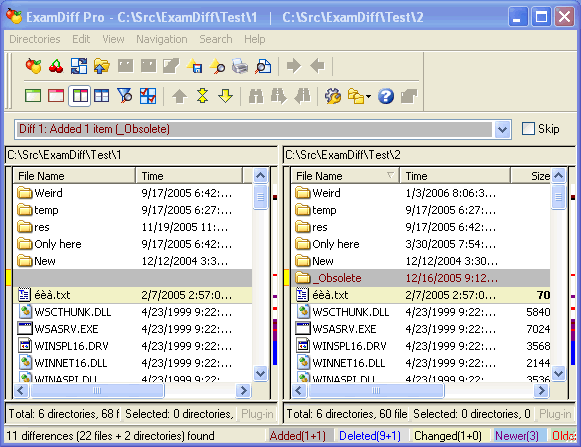This screenshot has width=581, height=447.
Task: Toggle the side-by-side two pane view
Action: tap(79, 96)
